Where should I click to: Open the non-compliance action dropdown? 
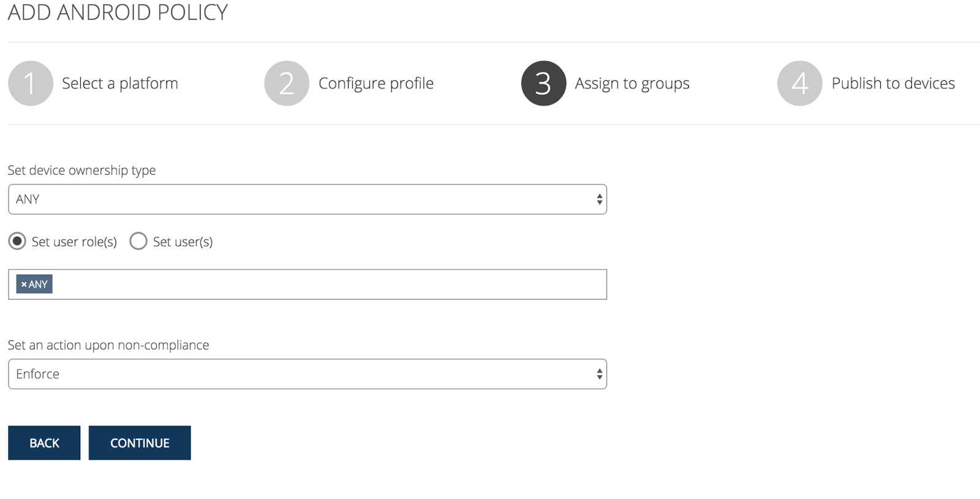(306, 374)
